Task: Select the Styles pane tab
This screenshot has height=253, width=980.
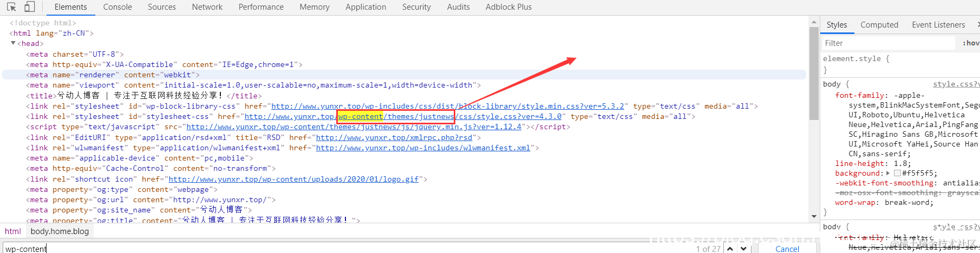Action: 837,25
